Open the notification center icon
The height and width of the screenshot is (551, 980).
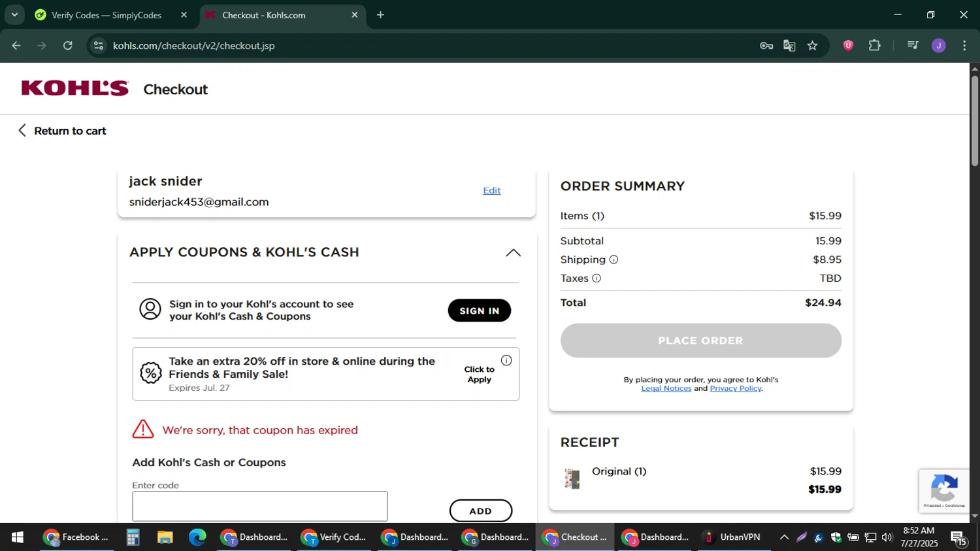click(x=958, y=538)
